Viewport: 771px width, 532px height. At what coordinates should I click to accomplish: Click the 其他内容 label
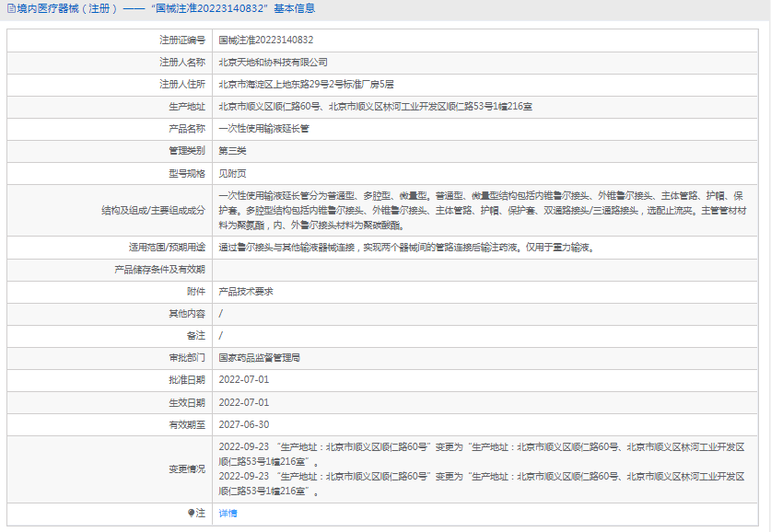pos(187,314)
